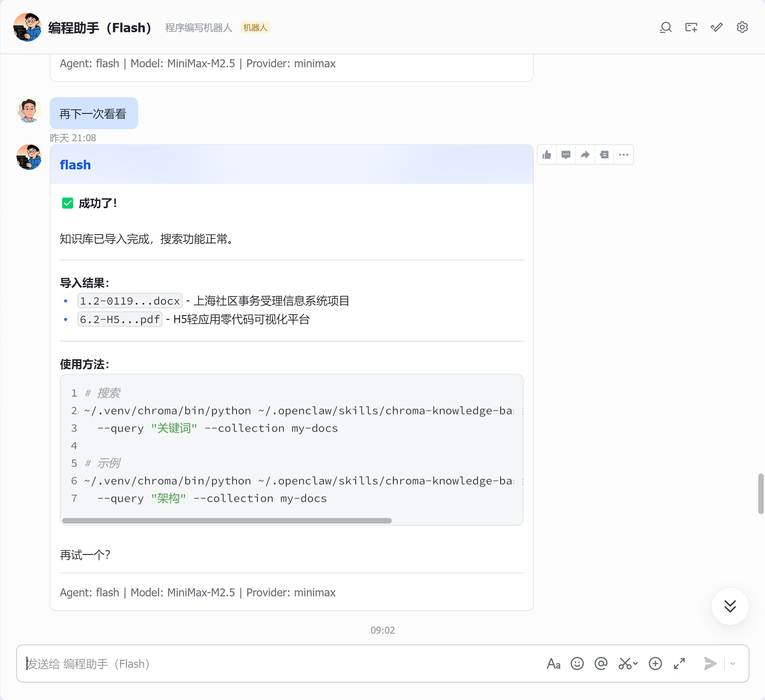Viewport: 765px width, 700px height.
Task: Jump to latest messages button
Action: [730, 606]
